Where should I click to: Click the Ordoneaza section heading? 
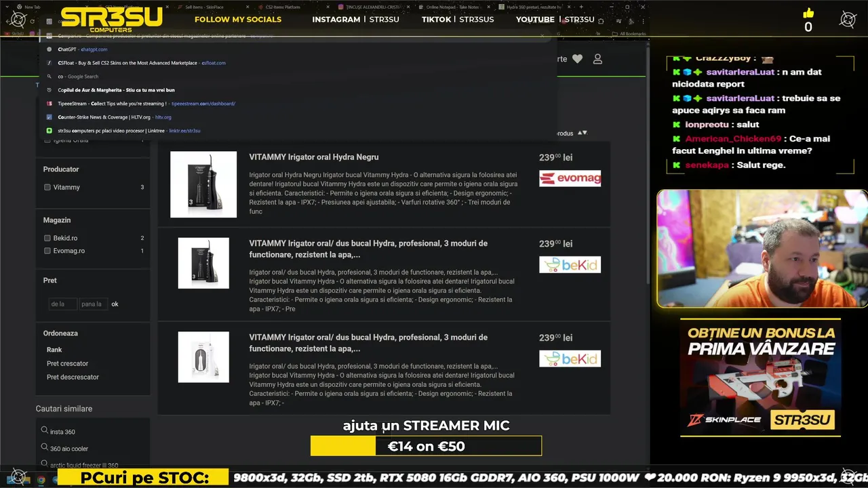[60, 333]
